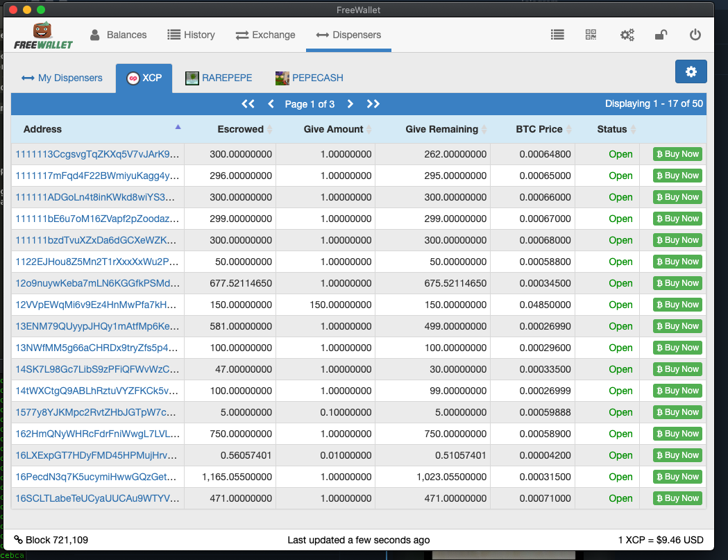The width and height of the screenshot is (728, 560).
Task: Click the 1 XCP = $9.46 USD rate
Action: [661, 540]
